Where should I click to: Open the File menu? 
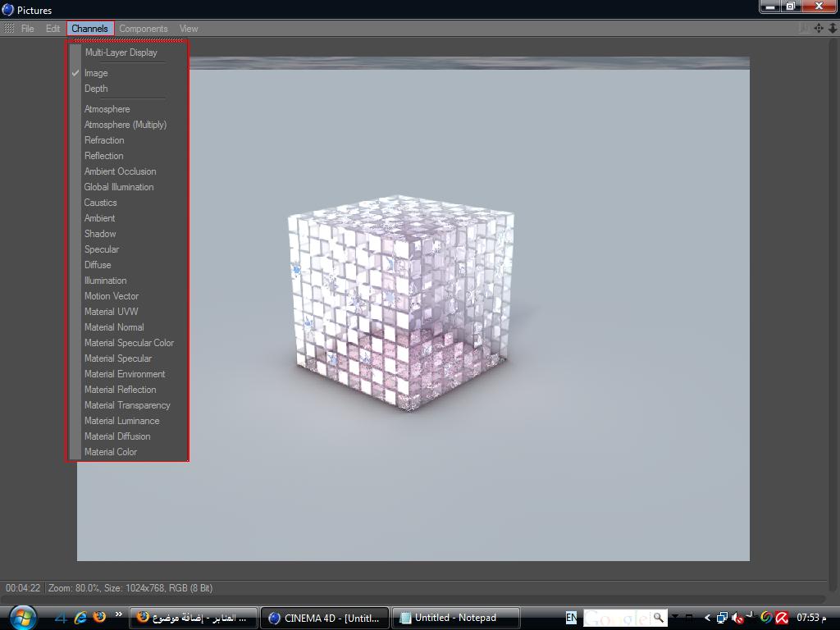[x=27, y=29]
